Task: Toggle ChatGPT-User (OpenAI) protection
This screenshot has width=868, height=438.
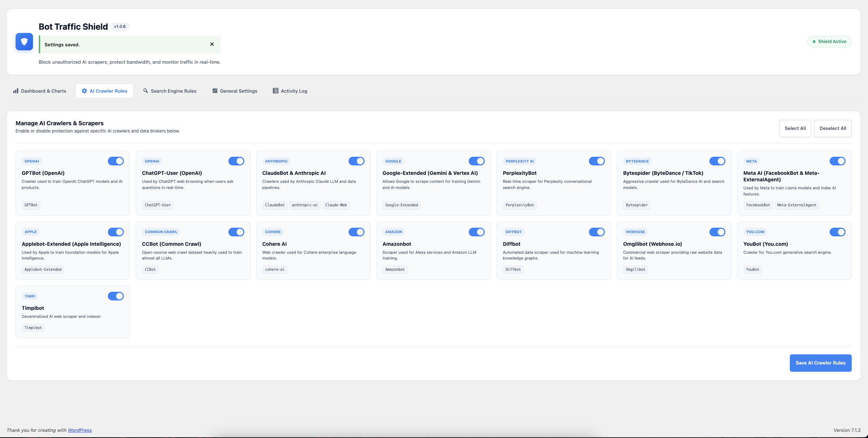Action: point(236,161)
